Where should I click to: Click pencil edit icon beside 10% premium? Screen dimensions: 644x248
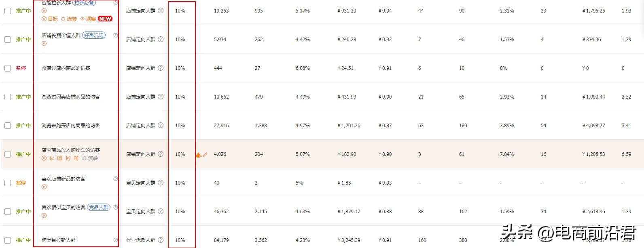[x=205, y=154]
